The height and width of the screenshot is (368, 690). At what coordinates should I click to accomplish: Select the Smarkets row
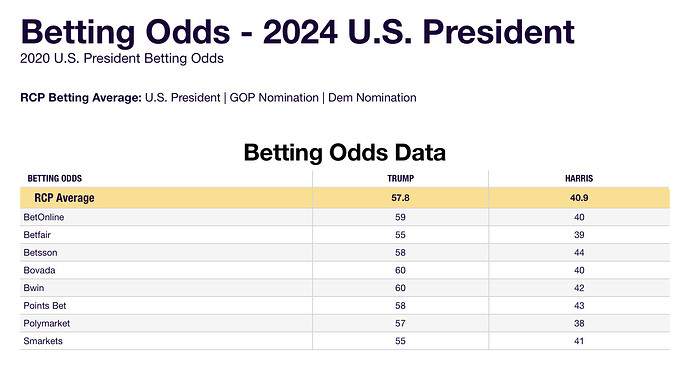345,341
